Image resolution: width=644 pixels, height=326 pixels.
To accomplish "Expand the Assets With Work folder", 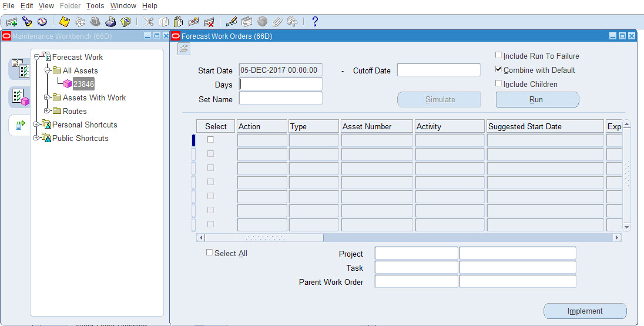I will [x=47, y=98].
